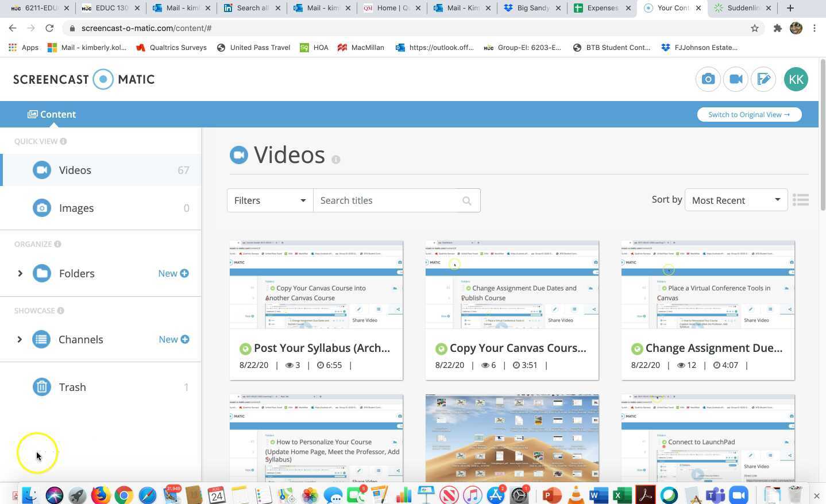
Task: Click the KK profile avatar
Action: (x=796, y=79)
